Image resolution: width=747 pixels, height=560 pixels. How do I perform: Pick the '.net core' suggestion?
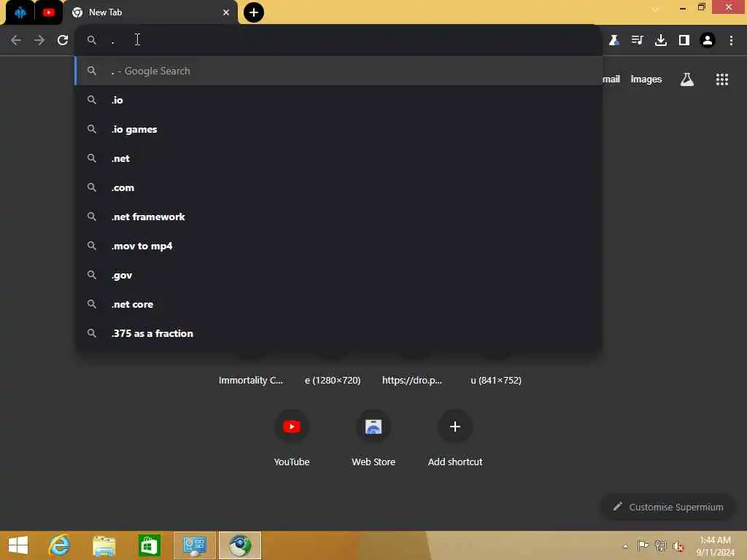[x=338, y=304]
